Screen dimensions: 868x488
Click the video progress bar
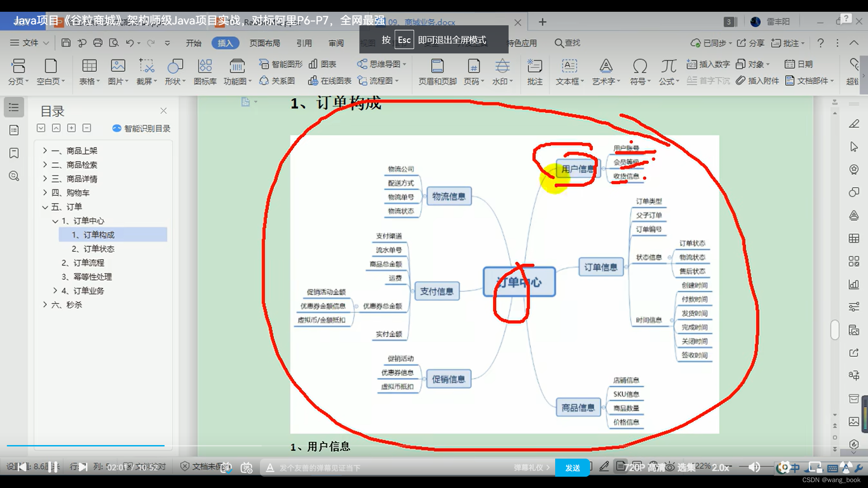coord(434,446)
